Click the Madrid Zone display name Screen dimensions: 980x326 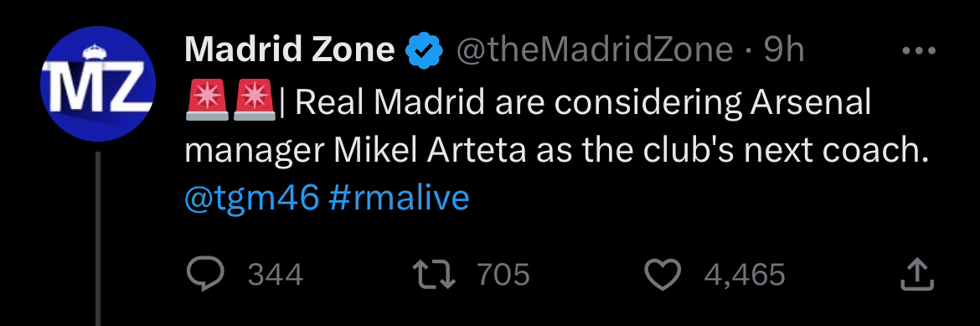[290, 50]
